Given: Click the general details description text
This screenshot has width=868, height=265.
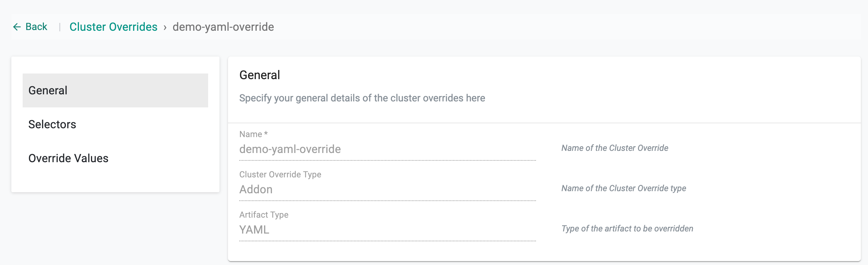Looking at the screenshot, I should click(x=362, y=98).
